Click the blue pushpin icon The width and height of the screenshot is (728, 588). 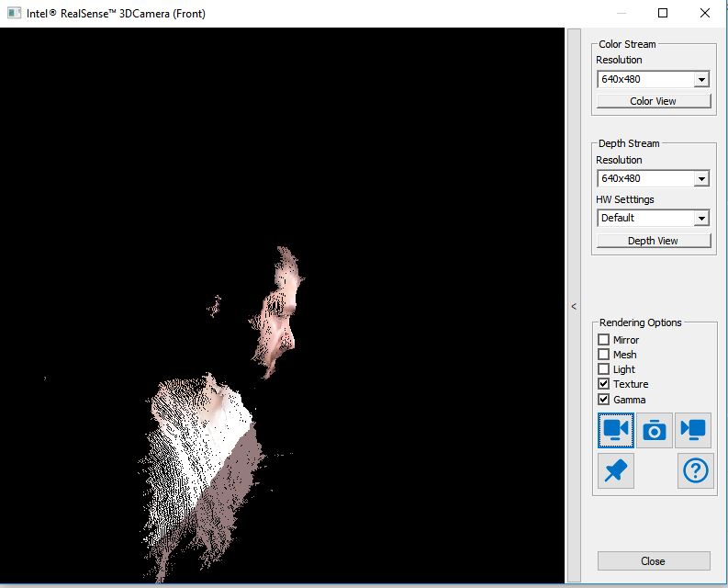pos(616,470)
